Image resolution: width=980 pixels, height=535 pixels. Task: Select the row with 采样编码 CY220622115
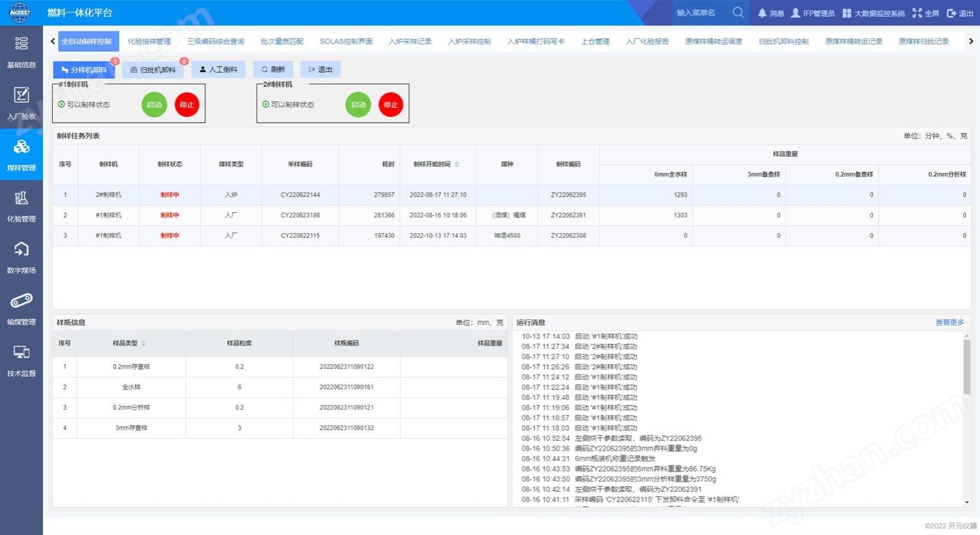(x=512, y=235)
